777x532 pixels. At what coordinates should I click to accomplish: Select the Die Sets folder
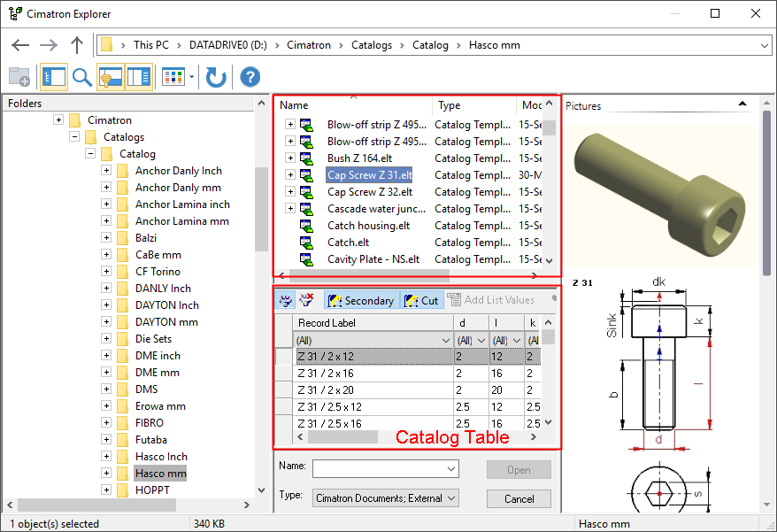[x=154, y=339]
